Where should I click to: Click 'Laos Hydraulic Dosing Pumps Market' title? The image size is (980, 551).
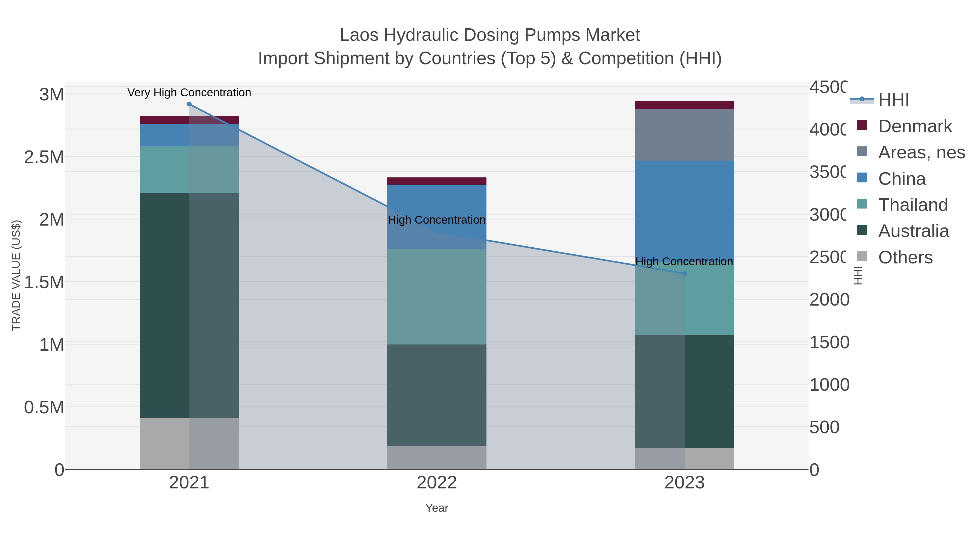click(x=490, y=35)
